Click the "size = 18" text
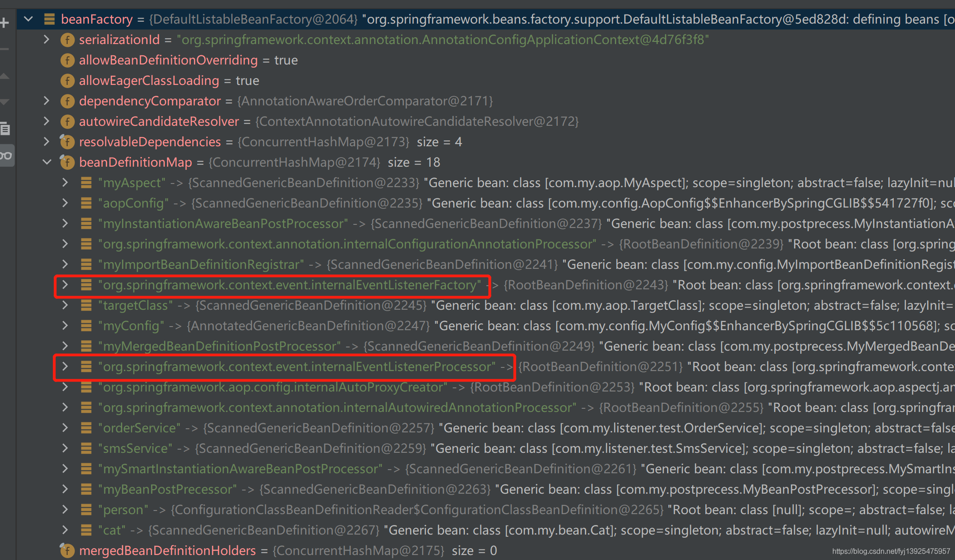This screenshot has width=955, height=560. point(414,162)
